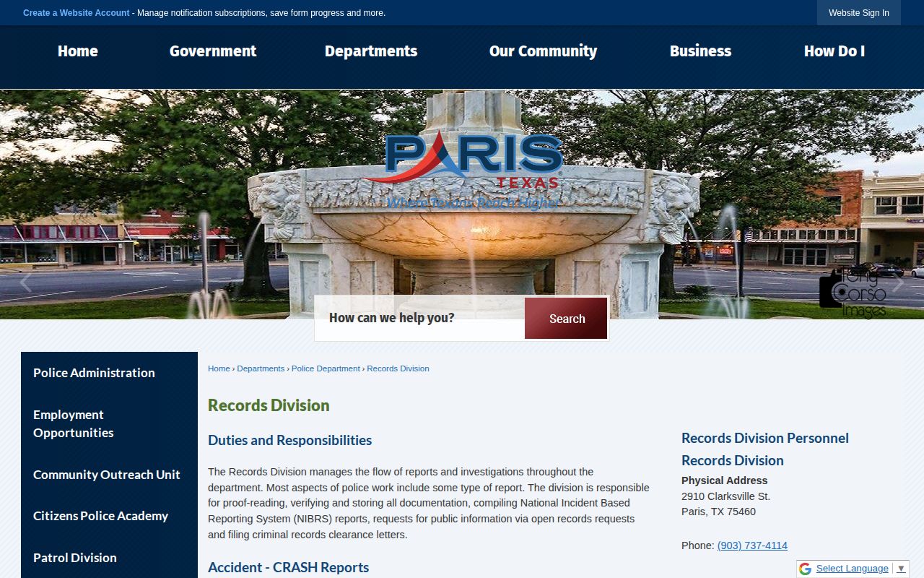
Task: Open Police Administration in sidebar
Action: coord(109,373)
